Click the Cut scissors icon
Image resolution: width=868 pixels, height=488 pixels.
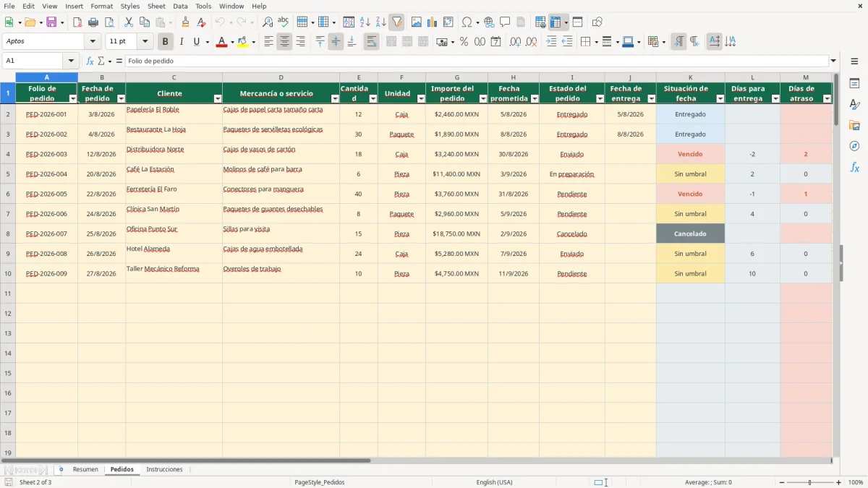pos(129,22)
